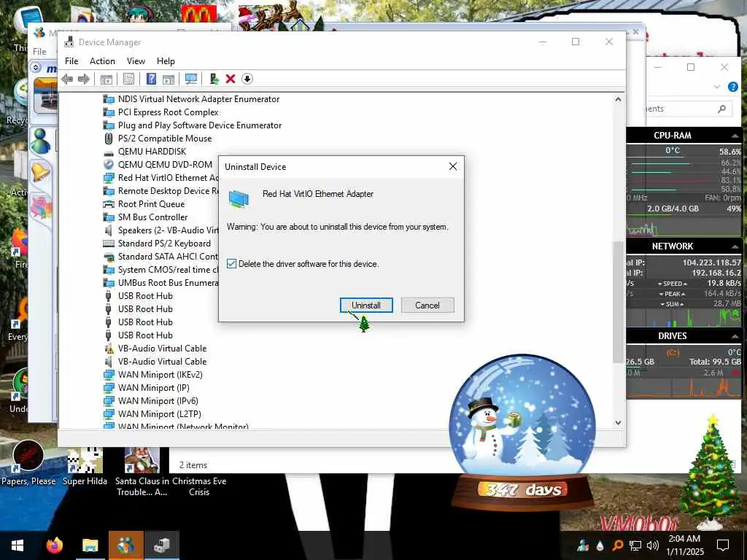Click the black down-arrow Disable device icon

click(x=247, y=79)
